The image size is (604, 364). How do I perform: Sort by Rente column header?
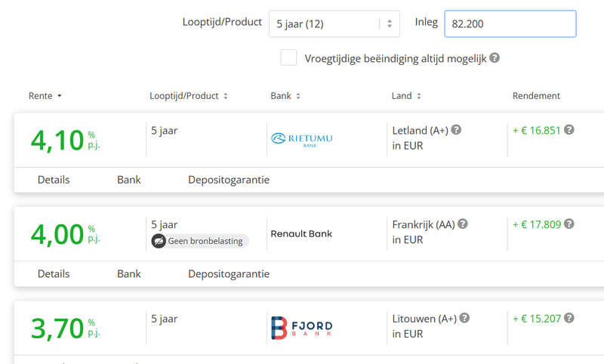pyautogui.click(x=45, y=96)
